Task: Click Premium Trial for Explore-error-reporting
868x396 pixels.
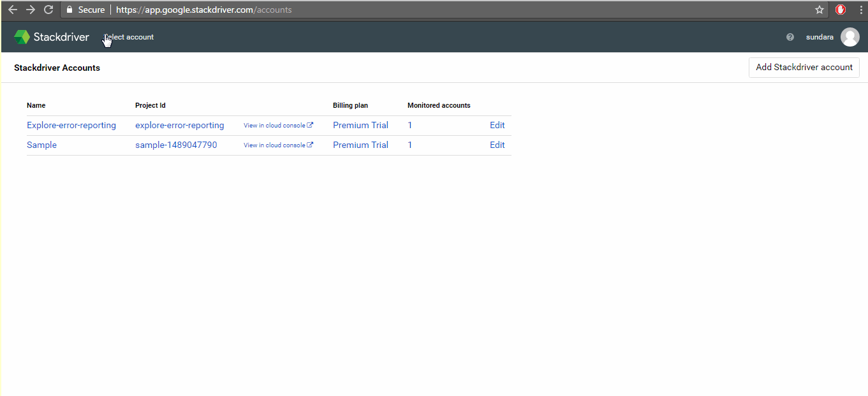Action: click(360, 125)
